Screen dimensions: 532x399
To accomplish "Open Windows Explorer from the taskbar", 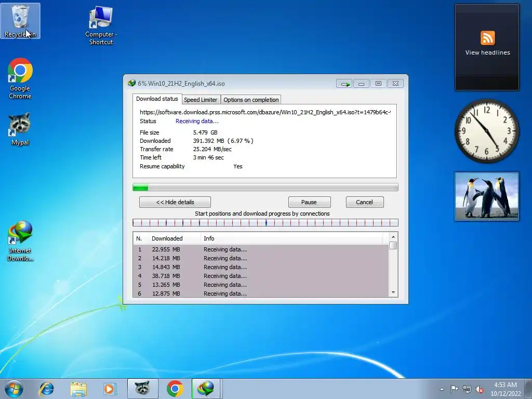I will point(78,389).
